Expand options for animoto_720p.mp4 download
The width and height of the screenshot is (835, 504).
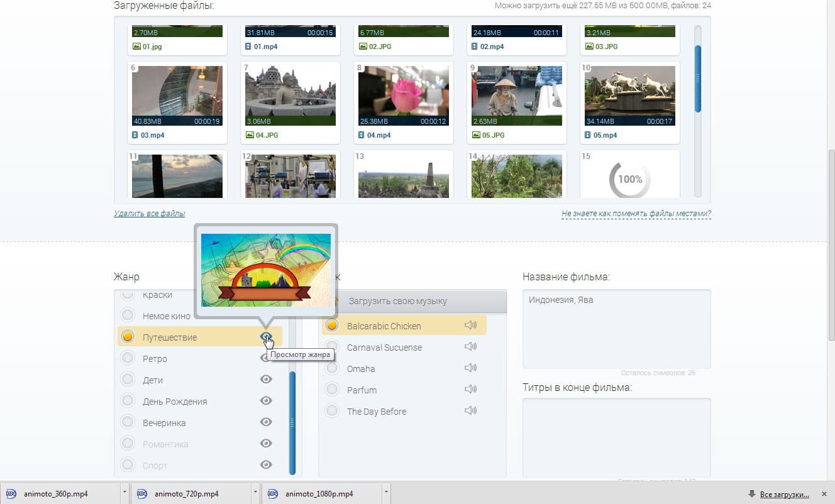pos(255,493)
